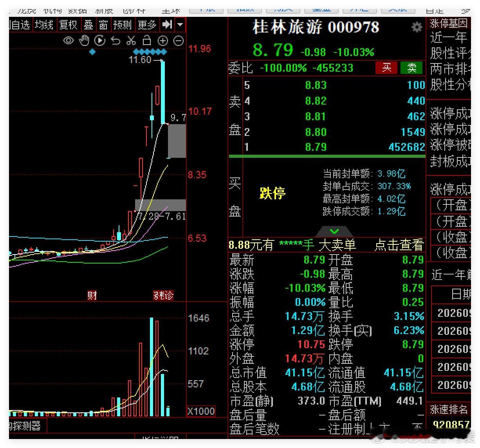The image size is (480, 448).
Task: Click the 11.60 high price label
Action: pos(140,60)
